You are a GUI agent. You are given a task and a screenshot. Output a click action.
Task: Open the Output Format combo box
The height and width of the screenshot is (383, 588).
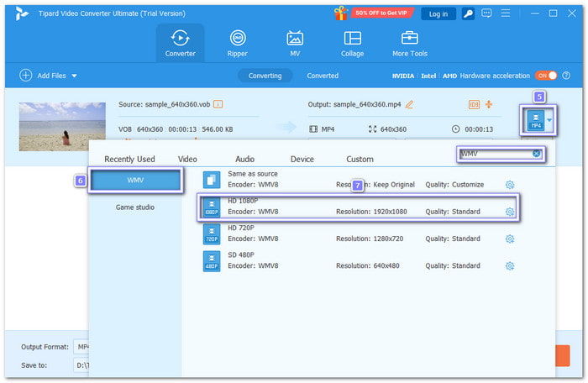pos(81,346)
